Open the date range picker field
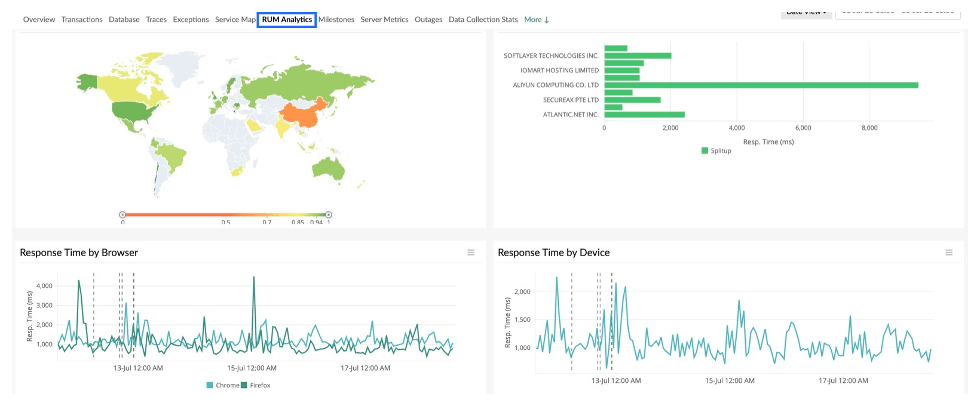 coord(898,13)
